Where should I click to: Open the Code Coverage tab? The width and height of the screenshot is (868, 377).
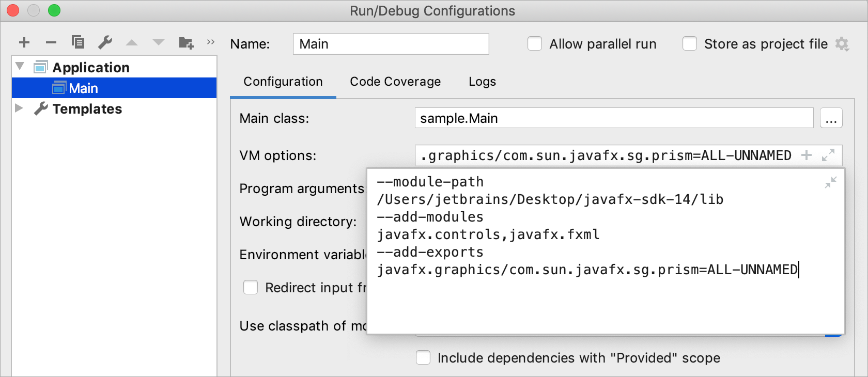click(x=395, y=82)
